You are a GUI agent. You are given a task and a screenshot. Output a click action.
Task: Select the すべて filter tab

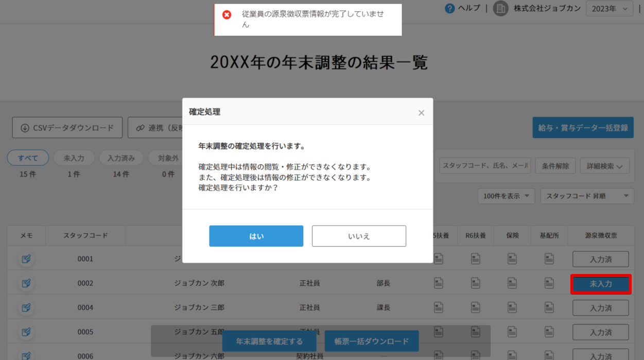coord(28,158)
